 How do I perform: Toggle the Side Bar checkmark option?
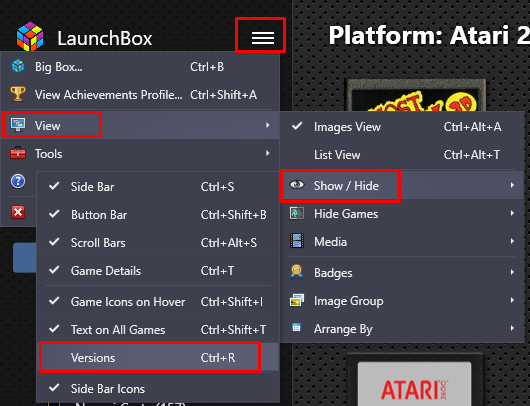[158, 187]
